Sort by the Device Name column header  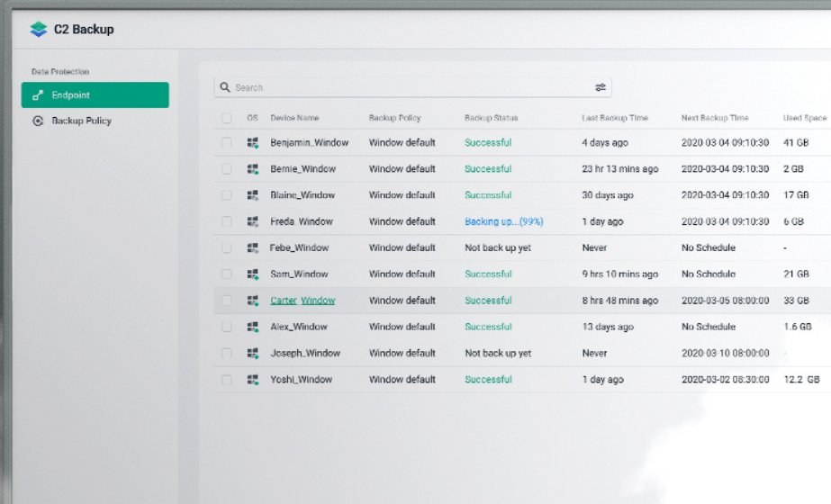(294, 118)
